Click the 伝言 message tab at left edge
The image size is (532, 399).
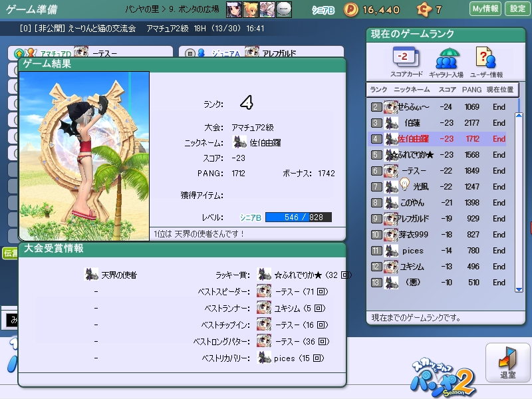[10, 253]
